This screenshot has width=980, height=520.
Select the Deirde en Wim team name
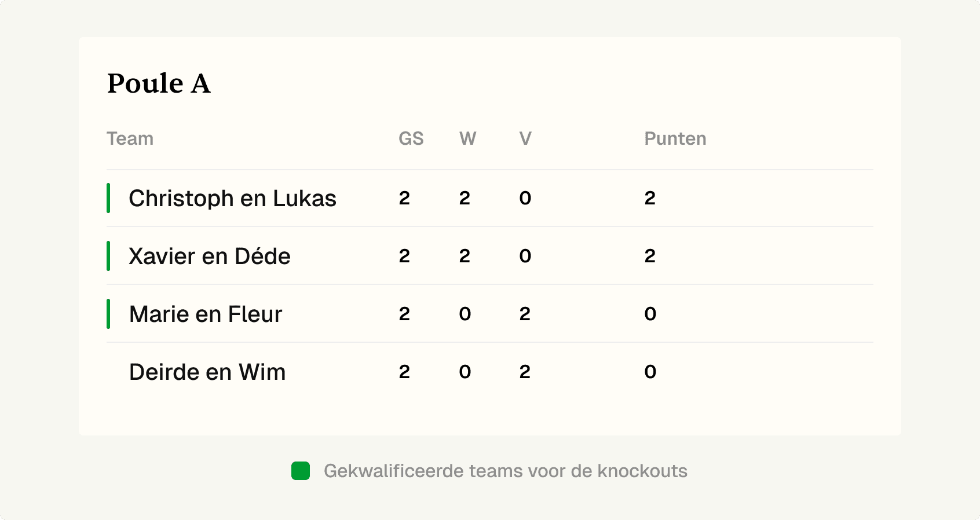tap(207, 372)
